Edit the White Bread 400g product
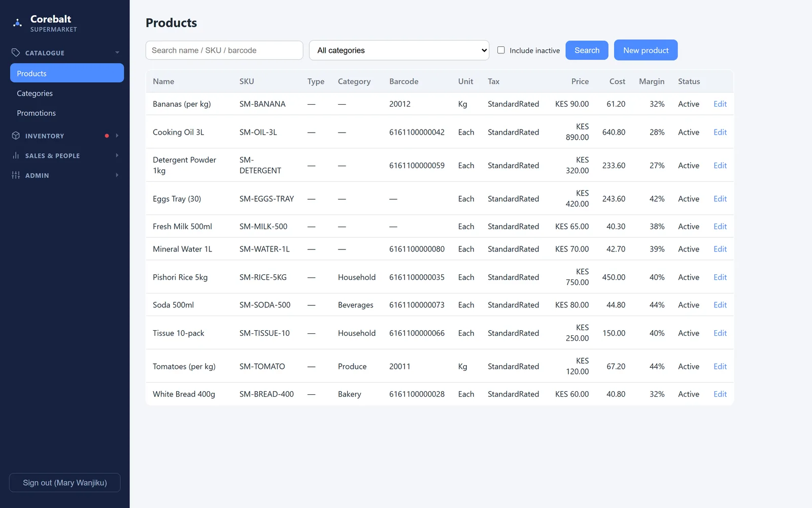The image size is (812, 508). (720, 394)
